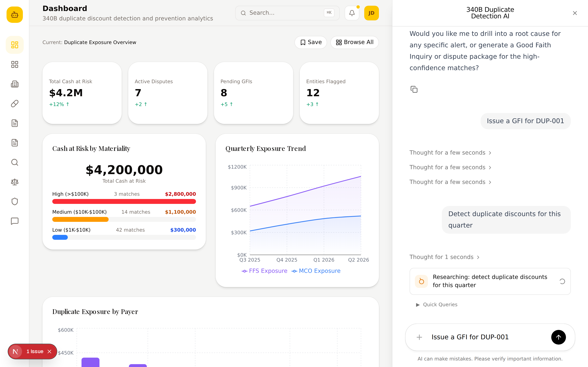Click the plus attachment icon in chat input
This screenshot has height=367, width=588.
(419, 337)
